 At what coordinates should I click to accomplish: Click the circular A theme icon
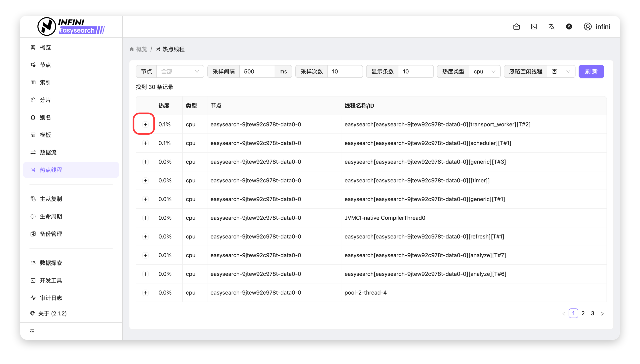pyautogui.click(x=569, y=27)
